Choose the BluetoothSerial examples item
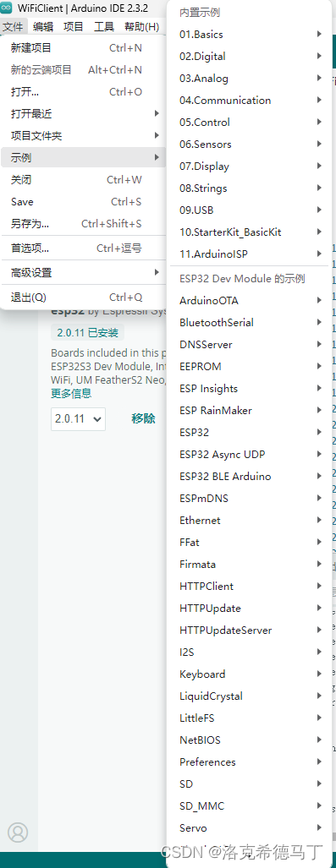Viewport: 336px width, 868px height. (251, 322)
